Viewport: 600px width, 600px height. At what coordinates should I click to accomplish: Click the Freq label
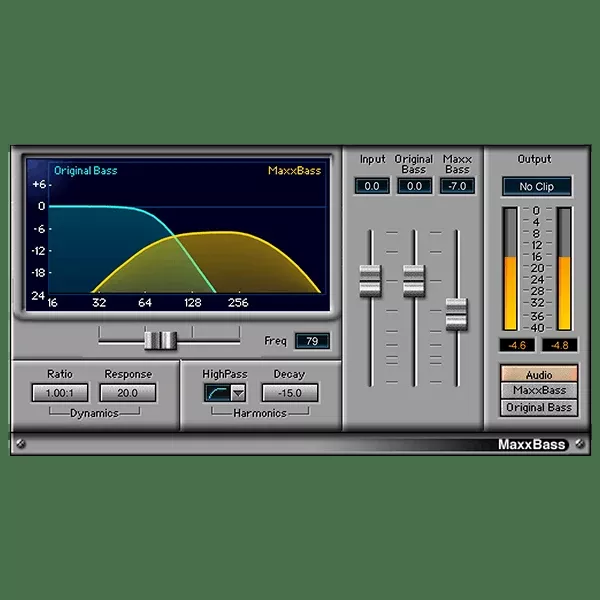pos(276,341)
